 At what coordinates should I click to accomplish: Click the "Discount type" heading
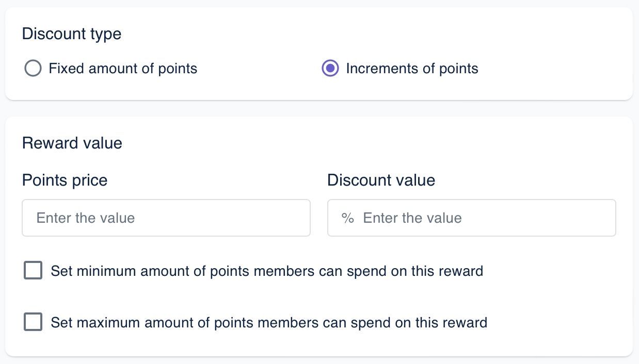(x=72, y=34)
